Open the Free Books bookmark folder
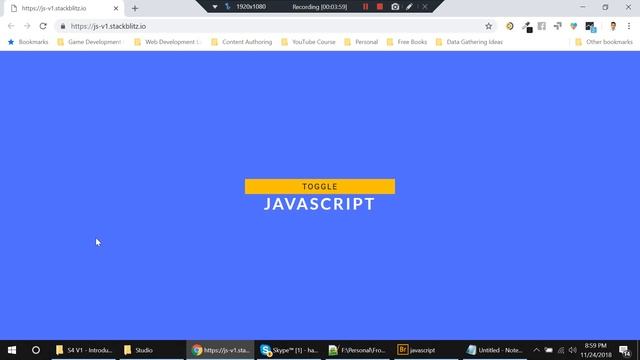The width and height of the screenshot is (640, 360). pyautogui.click(x=407, y=42)
